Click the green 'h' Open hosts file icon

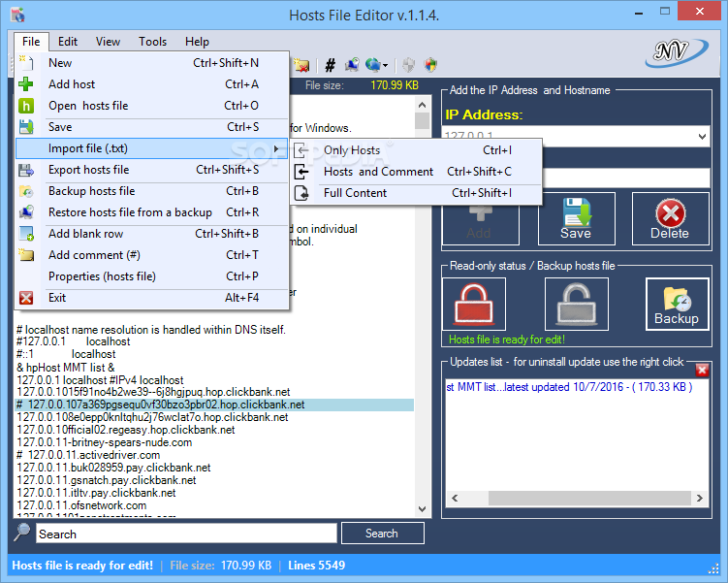(x=26, y=106)
